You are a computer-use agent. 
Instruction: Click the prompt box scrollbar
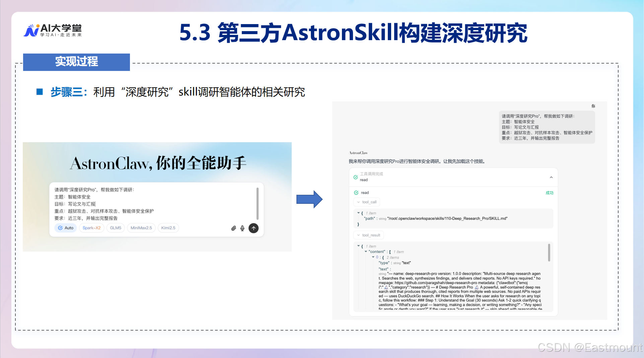[258, 204]
